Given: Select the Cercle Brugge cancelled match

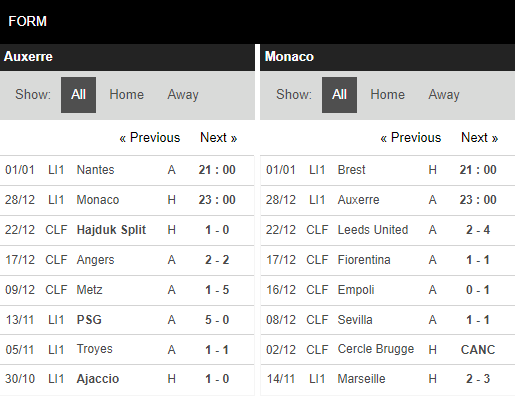Looking at the screenshot, I should pyautogui.click(x=388, y=350).
